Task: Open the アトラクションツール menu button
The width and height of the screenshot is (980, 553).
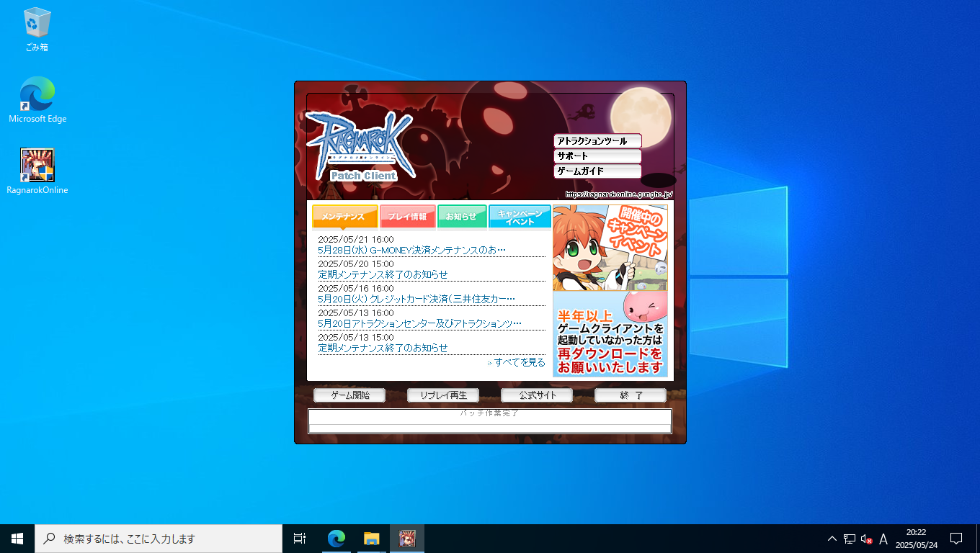Action: (597, 141)
